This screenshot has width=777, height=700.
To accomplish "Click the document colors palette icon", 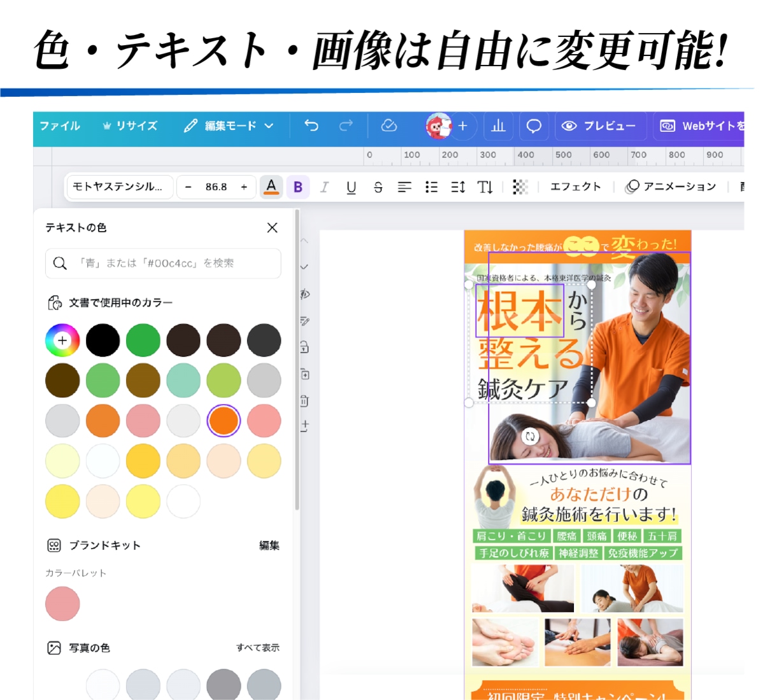I will 54,303.
